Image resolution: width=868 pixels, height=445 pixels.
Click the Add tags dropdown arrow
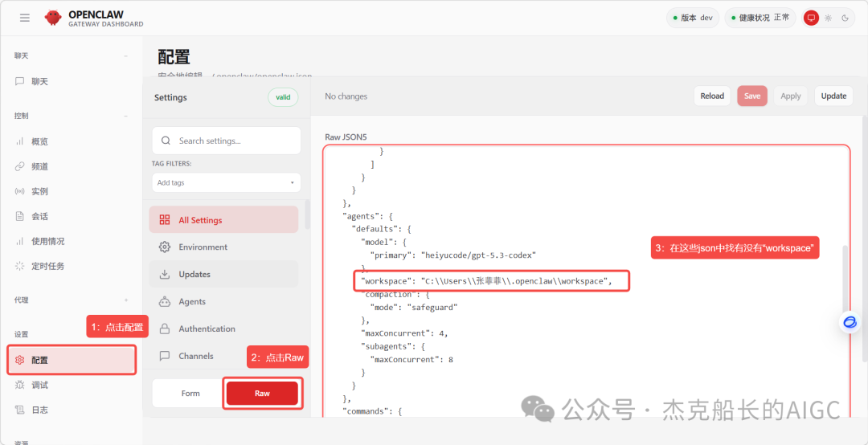(293, 182)
